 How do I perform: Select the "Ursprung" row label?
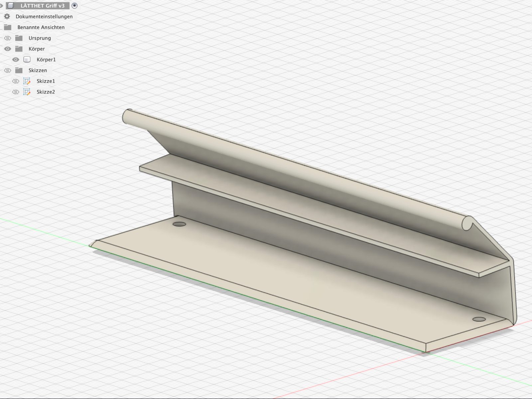click(x=40, y=38)
